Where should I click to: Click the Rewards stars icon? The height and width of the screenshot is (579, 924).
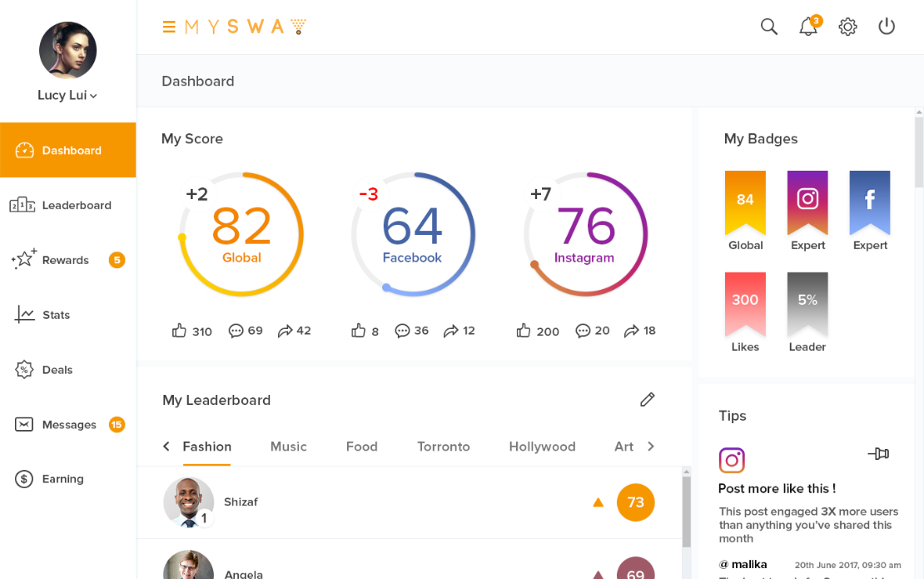point(24,259)
